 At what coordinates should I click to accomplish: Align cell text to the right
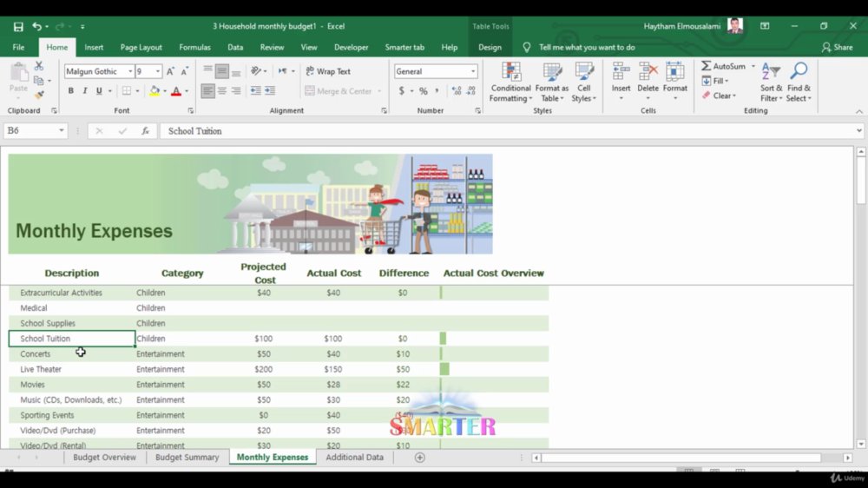point(236,91)
